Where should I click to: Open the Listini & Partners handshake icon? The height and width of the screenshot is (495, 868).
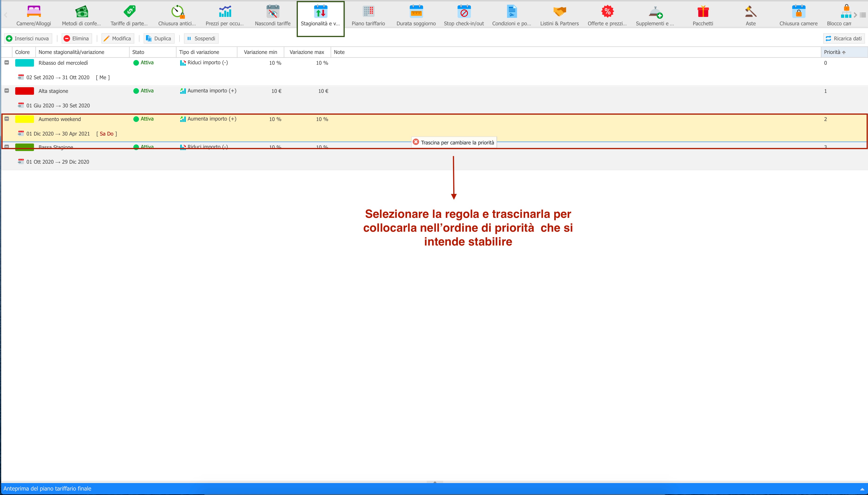point(560,11)
